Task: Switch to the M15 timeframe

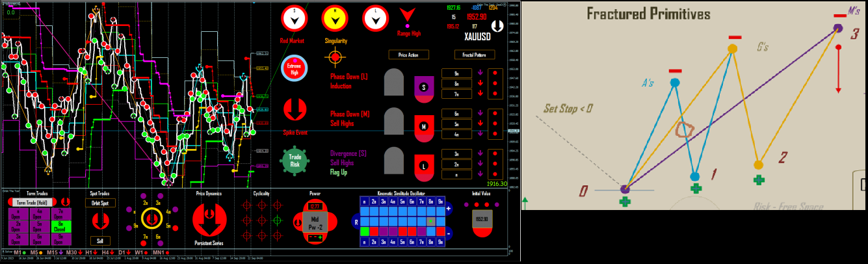Action: pyautogui.click(x=52, y=252)
